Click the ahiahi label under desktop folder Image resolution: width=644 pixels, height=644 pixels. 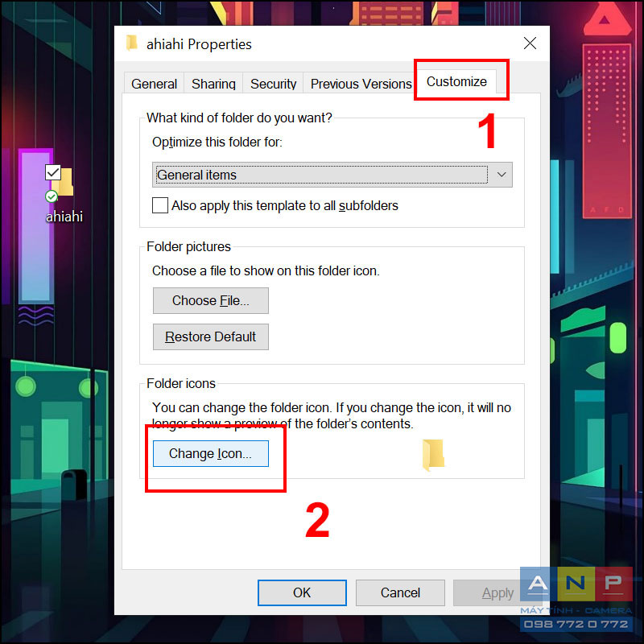coord(64,217)
